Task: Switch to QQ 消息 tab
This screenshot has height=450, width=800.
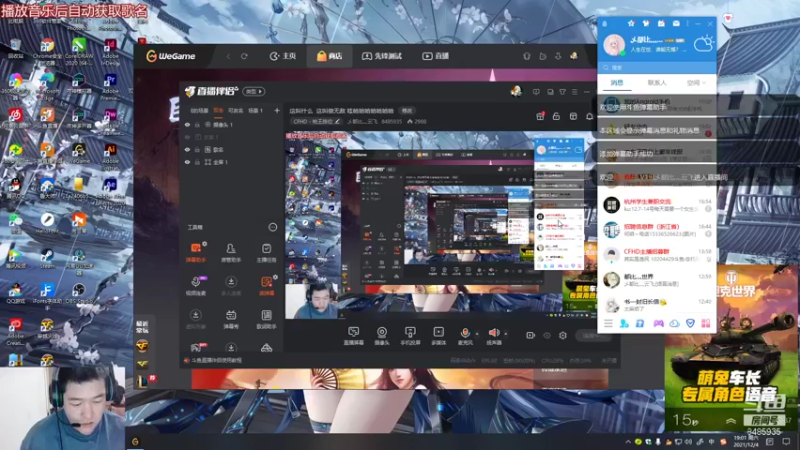Action: (x=617, y=83)
